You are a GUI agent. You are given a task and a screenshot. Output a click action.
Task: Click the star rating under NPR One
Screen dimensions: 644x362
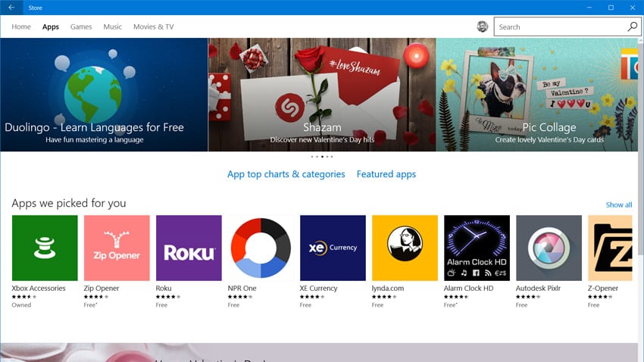pyautogui.click(x=240, y=297)
